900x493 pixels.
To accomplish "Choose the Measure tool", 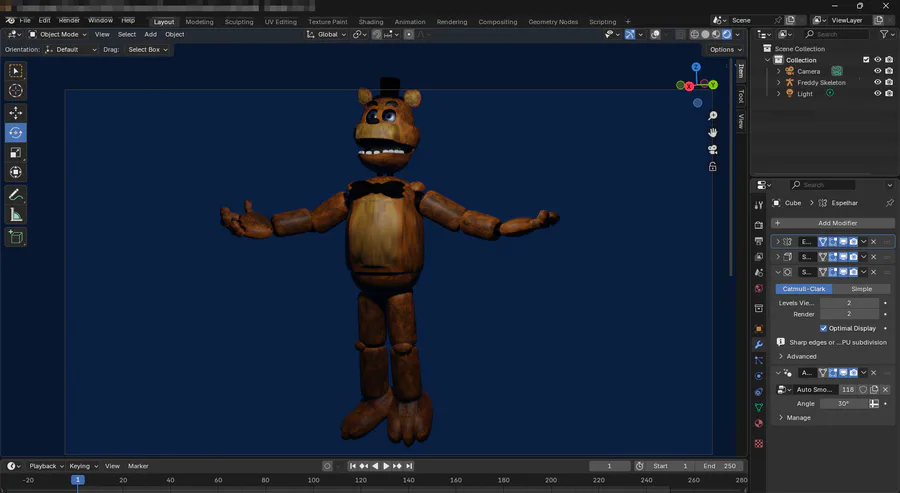I will coord(16,214).
